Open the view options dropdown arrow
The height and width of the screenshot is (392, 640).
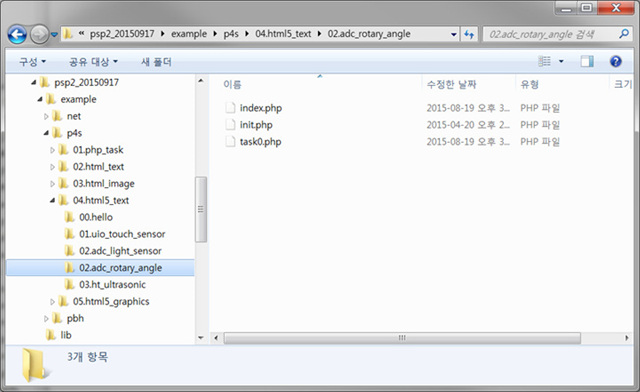[561, 62]
